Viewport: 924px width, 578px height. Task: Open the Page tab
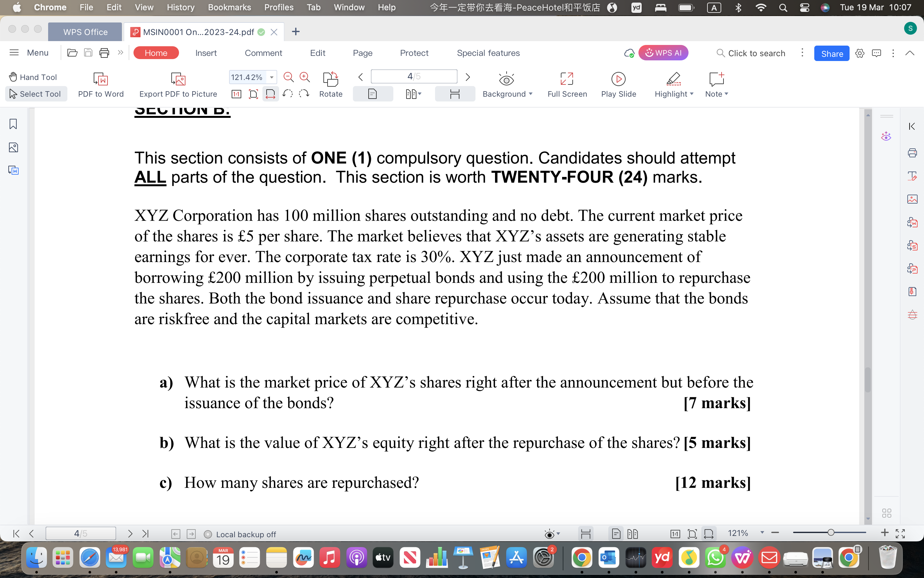point(363,53)
